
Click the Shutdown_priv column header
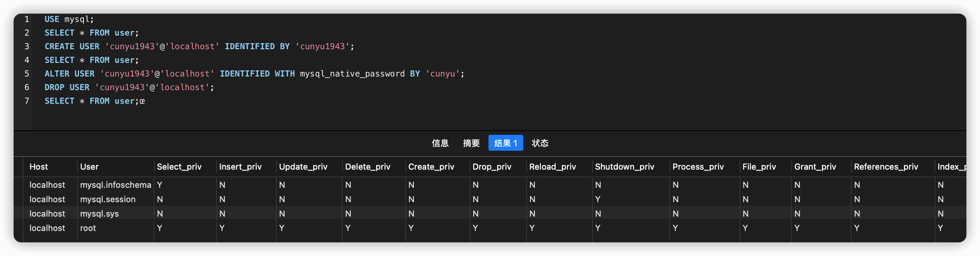(x=624, y=167)
